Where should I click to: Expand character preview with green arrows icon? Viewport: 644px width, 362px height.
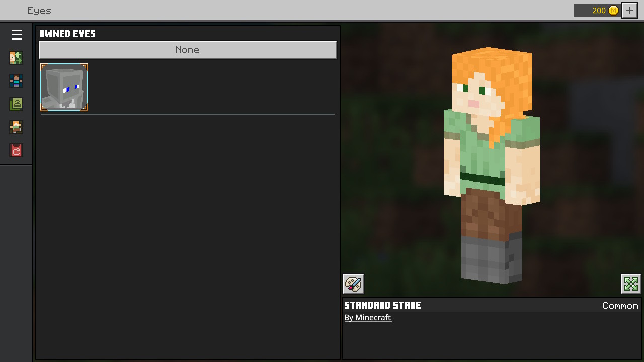(630, 284)
